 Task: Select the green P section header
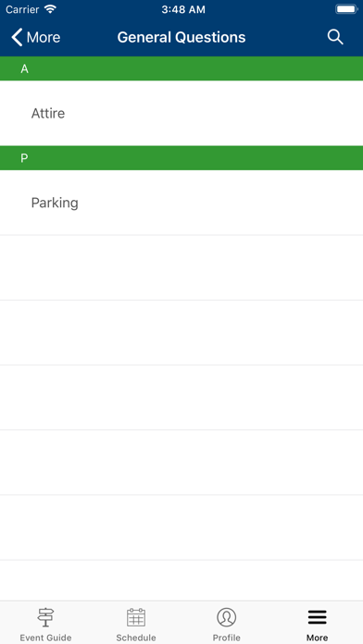(x=181, y=158)
